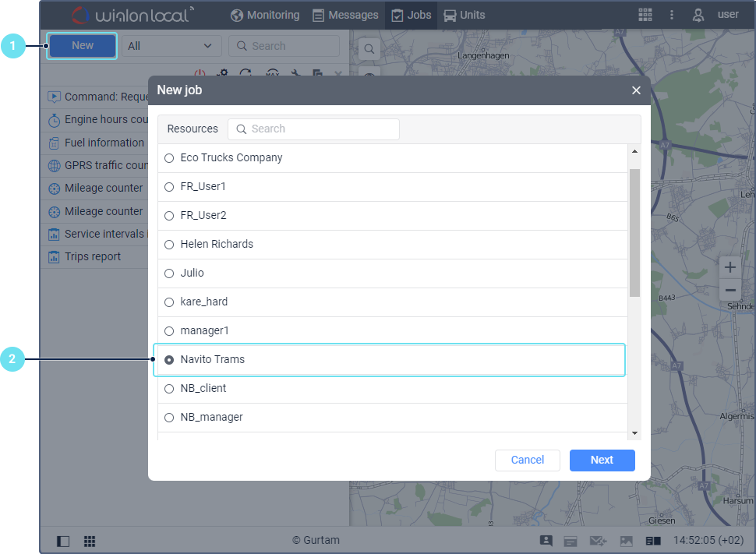
Task: Click the user account icon
Action: click(x=698, y=15)
